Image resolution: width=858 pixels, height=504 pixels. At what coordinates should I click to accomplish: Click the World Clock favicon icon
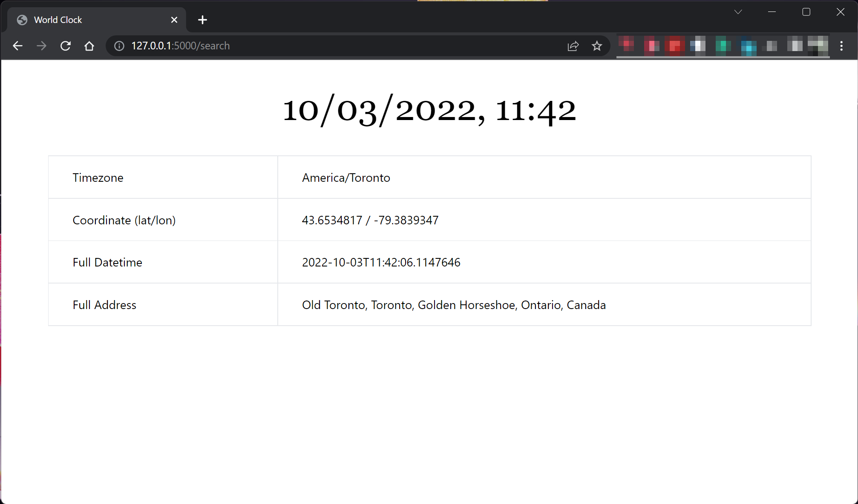tap(22, 20)
